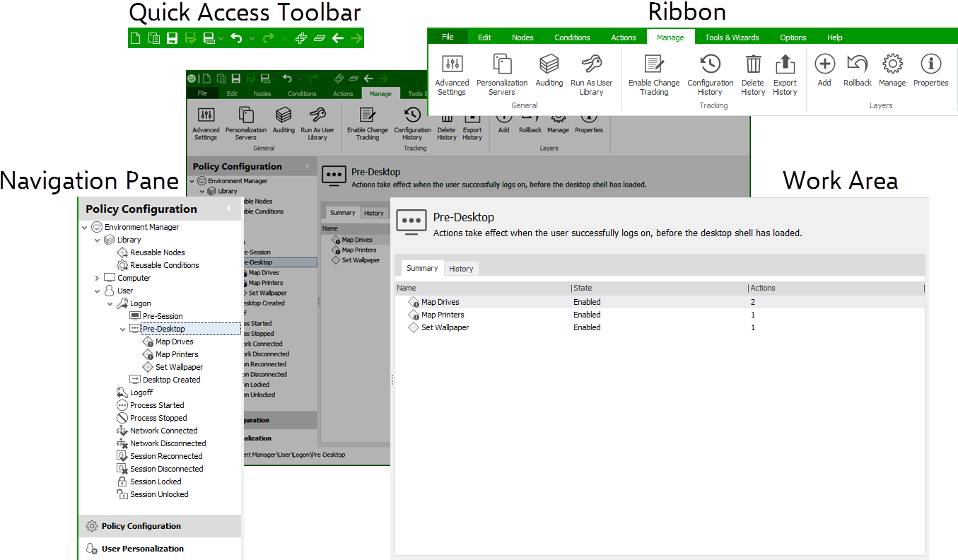Select Map Printers row in enlarged Work Area
This screenshot has height=560, width=958.
(660, 315)
